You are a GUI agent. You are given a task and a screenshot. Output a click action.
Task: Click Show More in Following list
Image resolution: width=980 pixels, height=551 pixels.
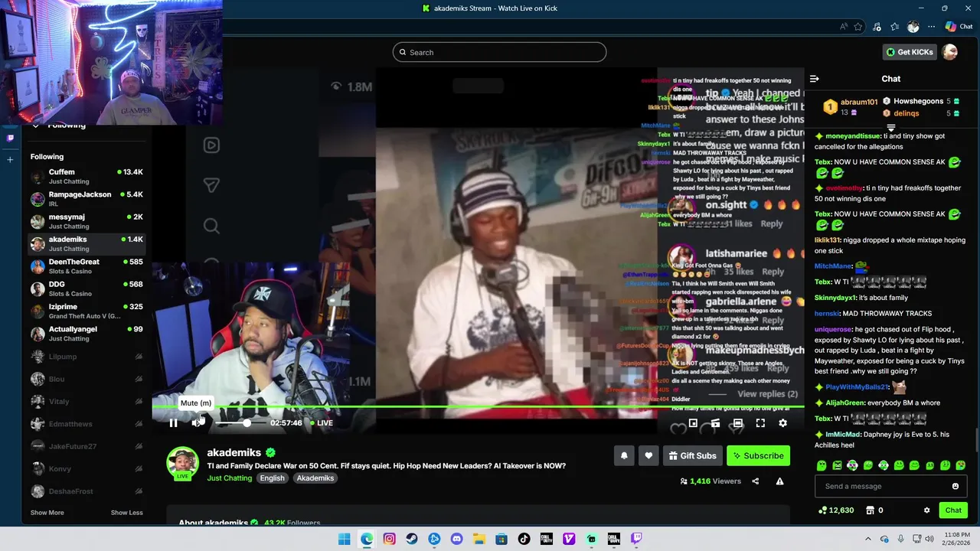tap(47, 513)
